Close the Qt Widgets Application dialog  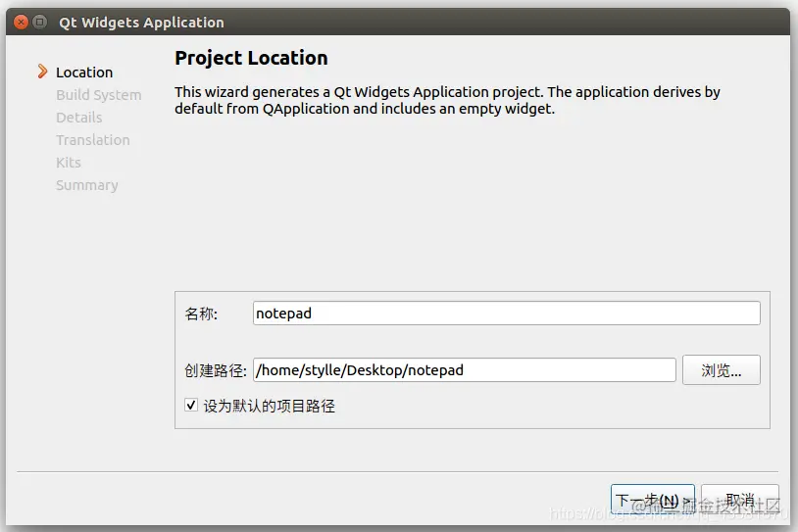pyautogui.click(x=21, y=22)
